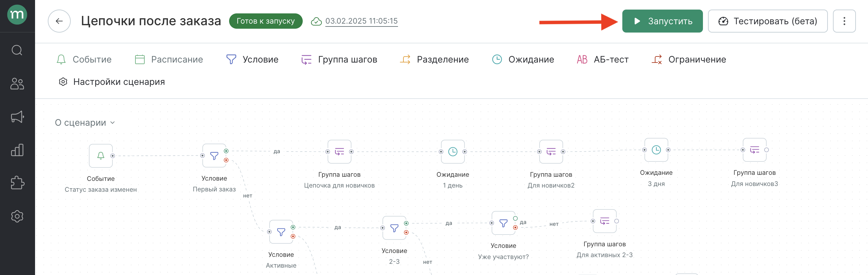This screenshot has width=868, height=275.
Task: Click red no-output port of Первый заказ
Action: coord(226,160)
